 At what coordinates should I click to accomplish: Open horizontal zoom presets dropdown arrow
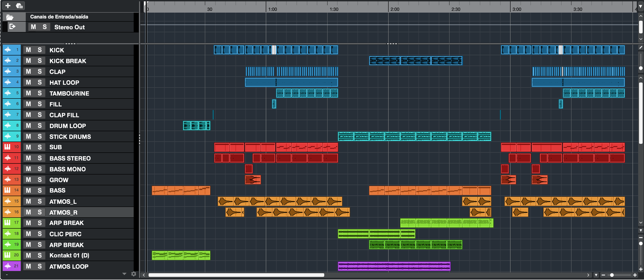click(596, 275)
